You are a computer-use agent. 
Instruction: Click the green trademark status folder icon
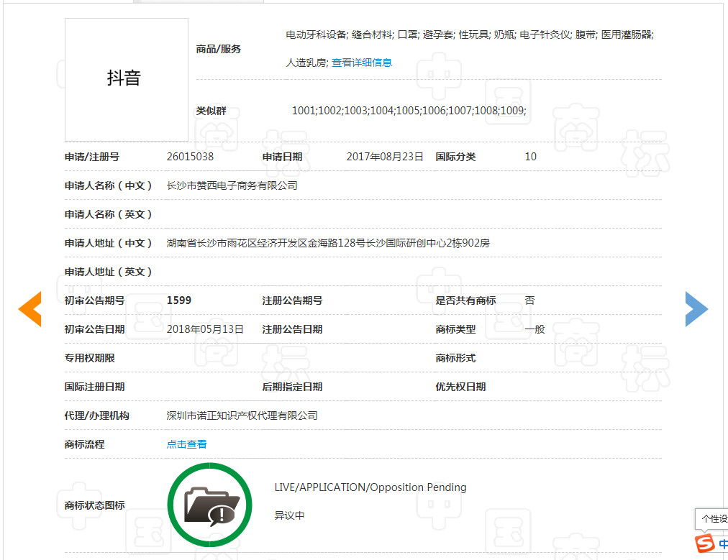[210, 505]
